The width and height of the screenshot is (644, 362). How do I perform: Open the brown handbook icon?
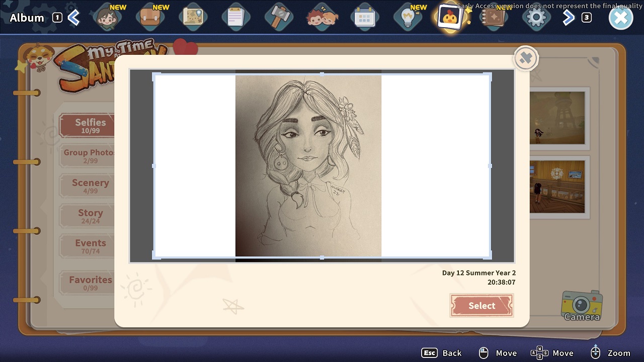coord(493,18)
